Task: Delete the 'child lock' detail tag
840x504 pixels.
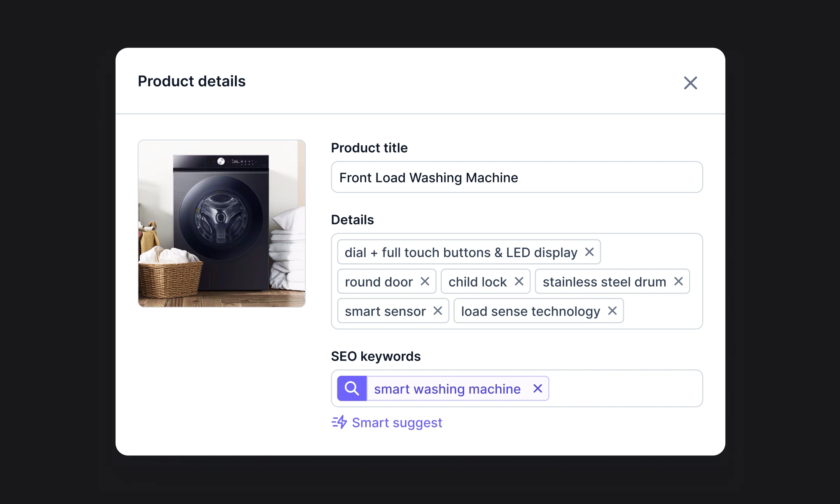Action: 519,281
